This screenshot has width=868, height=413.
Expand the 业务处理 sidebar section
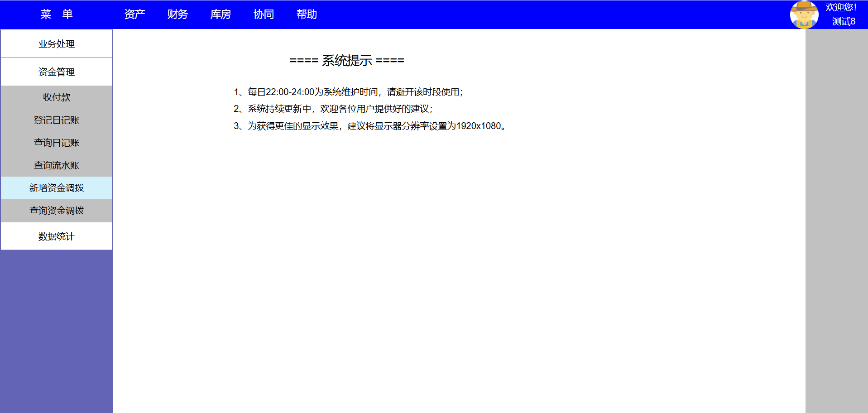(57, 44)
